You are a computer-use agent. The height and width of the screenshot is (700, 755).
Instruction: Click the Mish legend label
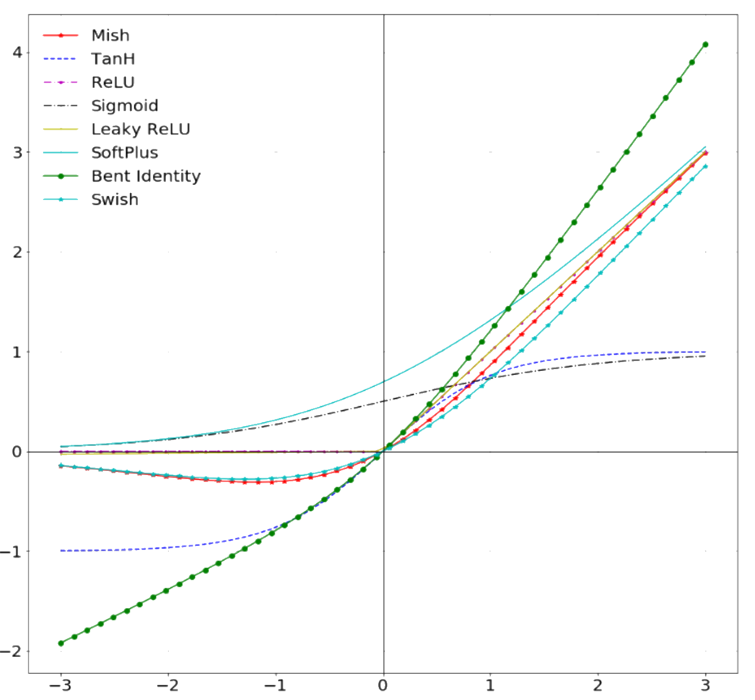coord(110,35)
